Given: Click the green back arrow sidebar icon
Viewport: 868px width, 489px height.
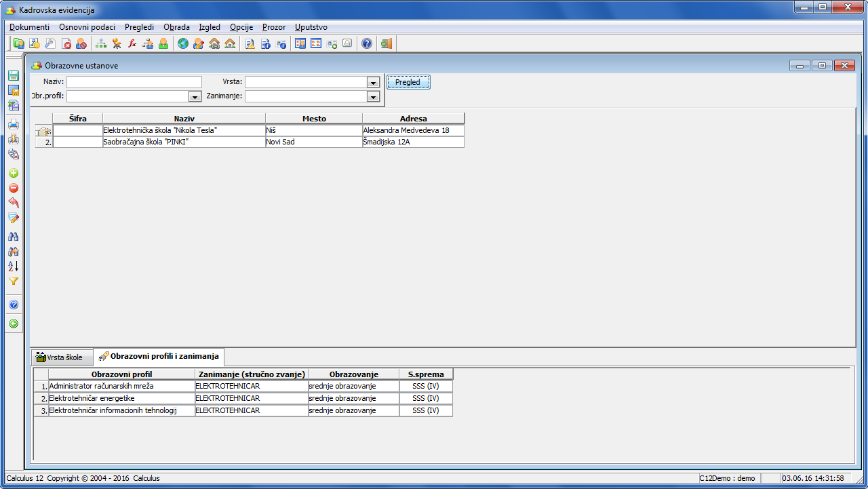Looking at the screenshot, I should [14, 324].
